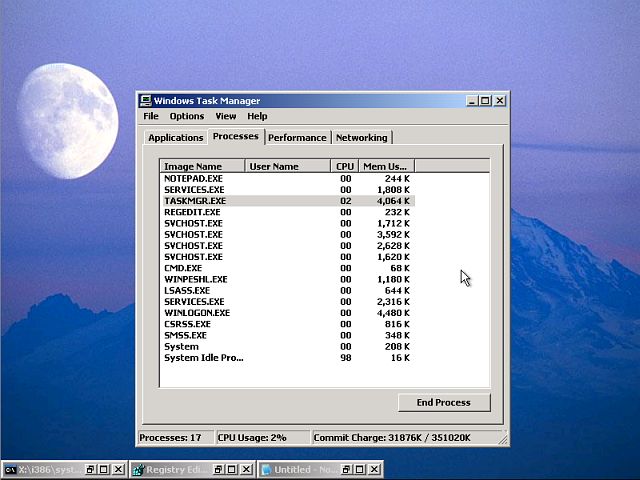The width and height of the screenshot is (640, 480).
Task: Restore the minimized Untitled Notepad window
Action: tap(346, 469)
